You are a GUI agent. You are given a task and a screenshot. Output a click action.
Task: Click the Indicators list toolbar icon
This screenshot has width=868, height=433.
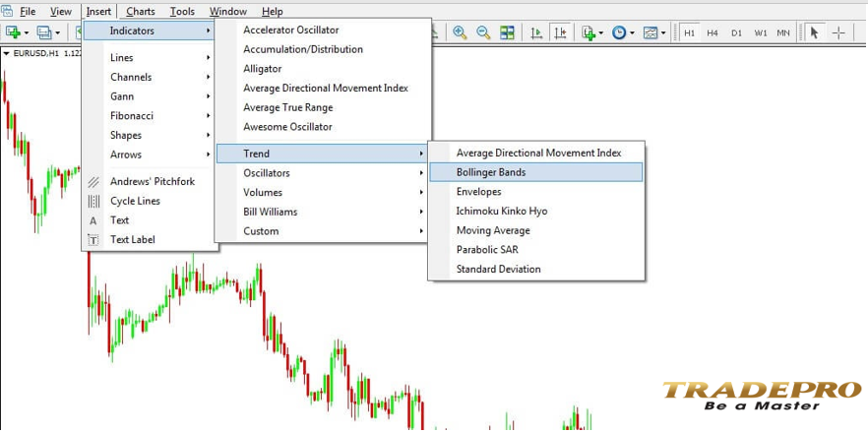[589, 32]
